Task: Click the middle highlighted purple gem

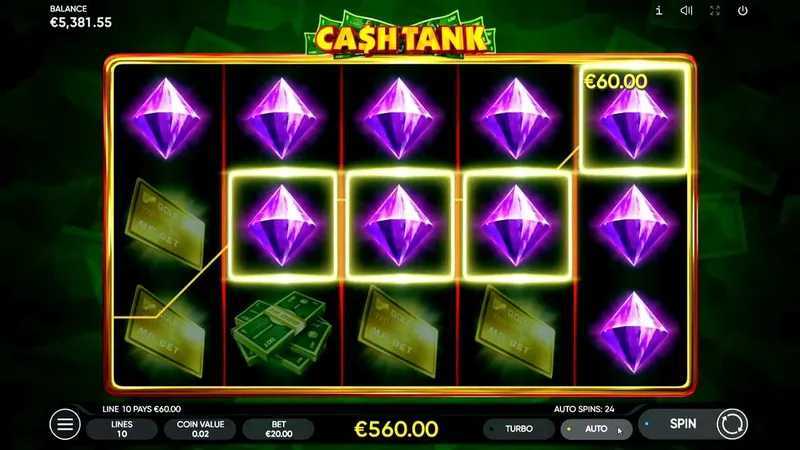Action: pyautogui.click(x=400, y=226)
